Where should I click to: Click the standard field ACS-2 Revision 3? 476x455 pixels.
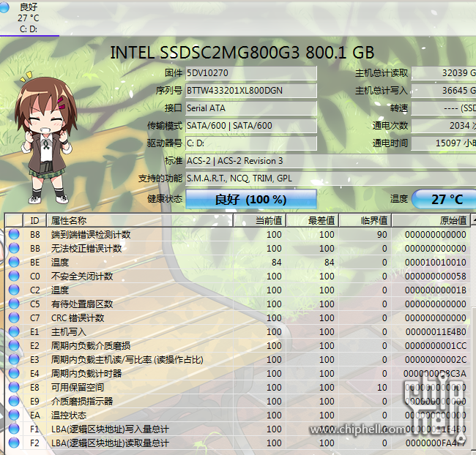(x=331, y=161)
